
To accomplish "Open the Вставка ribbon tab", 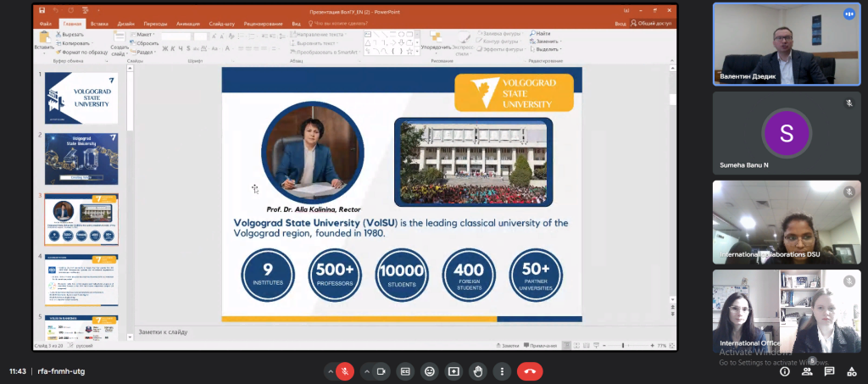I will [x=99, y=23].
